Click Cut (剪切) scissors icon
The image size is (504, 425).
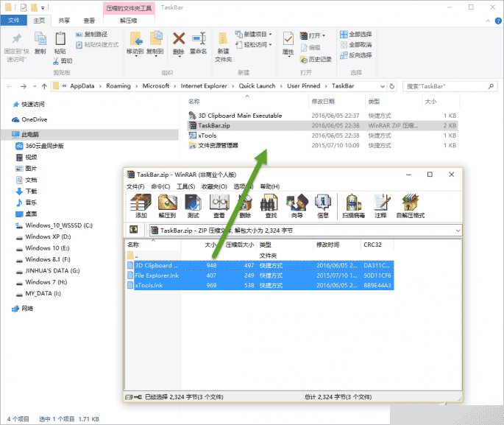(x=56, y=61)
